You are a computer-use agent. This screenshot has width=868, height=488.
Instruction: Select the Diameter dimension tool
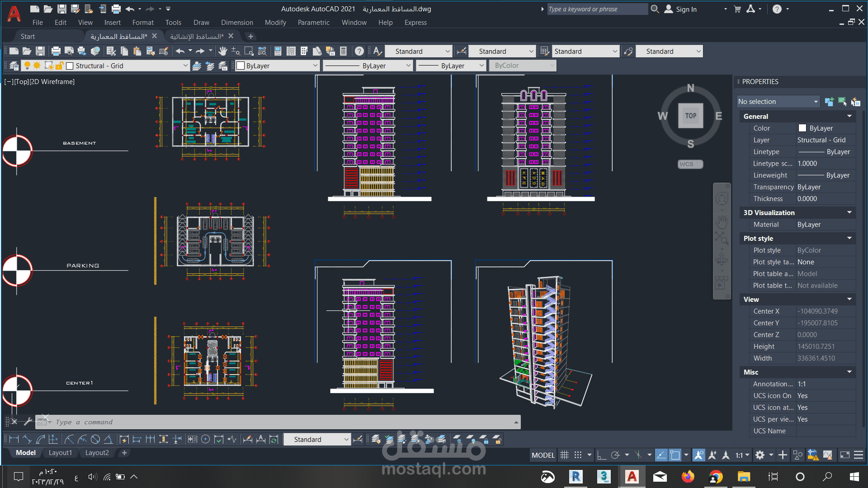tap(95, 439)
